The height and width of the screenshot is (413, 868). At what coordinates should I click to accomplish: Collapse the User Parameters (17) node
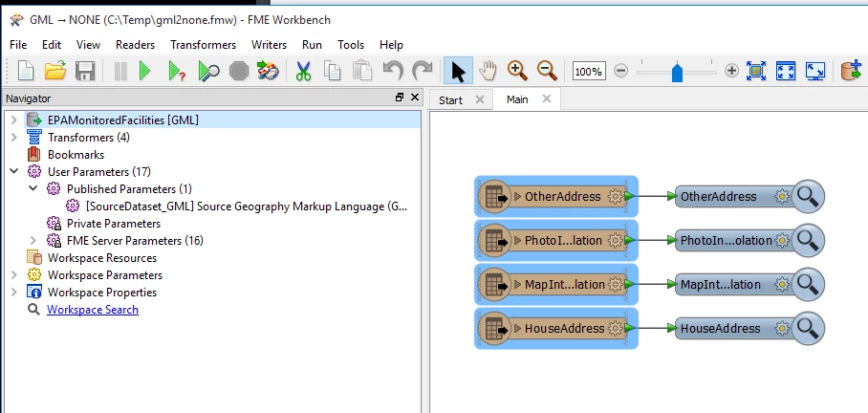point(14,172)
